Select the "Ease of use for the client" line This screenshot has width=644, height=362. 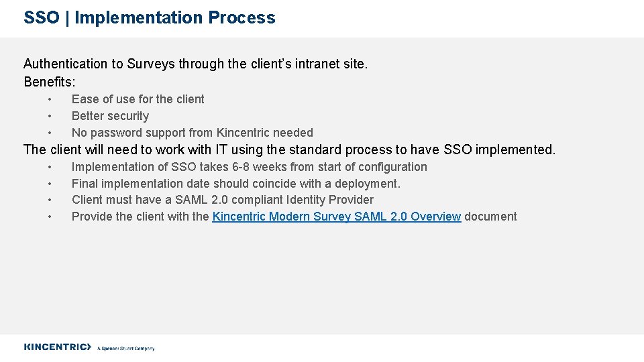tap(138, 99)
